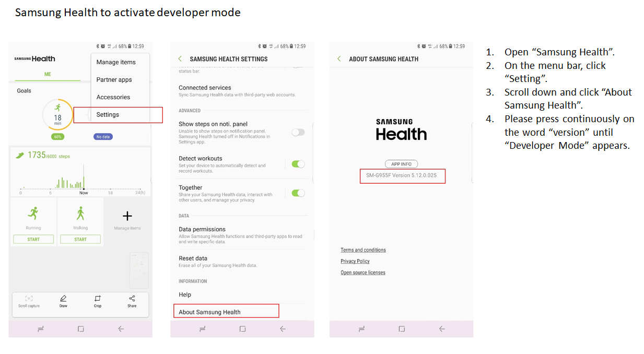This screenshot has height=354, width=644.
Task: Choose Accessories from the menu
Action: pos(113,97)
